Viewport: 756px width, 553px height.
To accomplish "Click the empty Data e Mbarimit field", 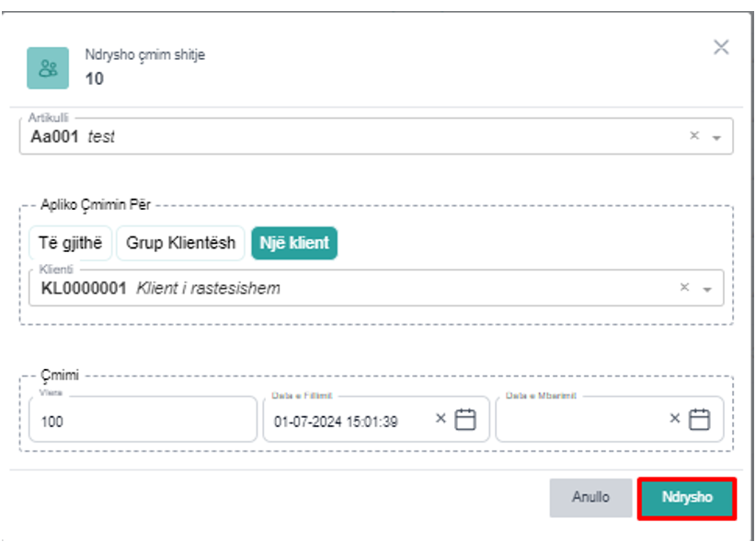I will click(579, 421).
